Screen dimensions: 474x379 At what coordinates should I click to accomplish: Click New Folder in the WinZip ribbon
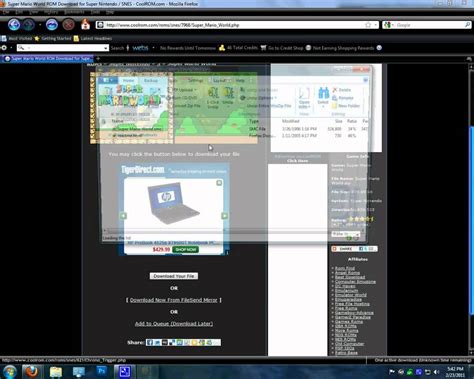tap(346, 106)
